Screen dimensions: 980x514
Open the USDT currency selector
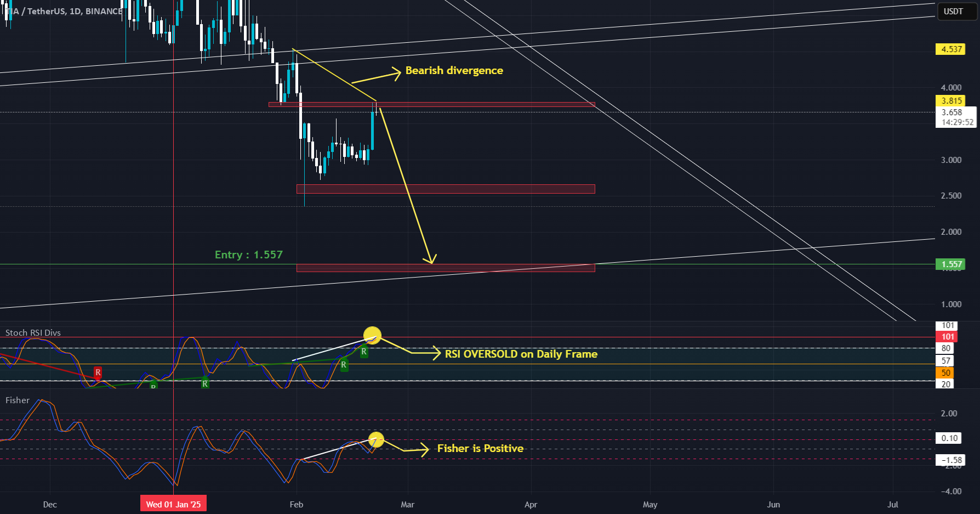(x=953, y=12)
